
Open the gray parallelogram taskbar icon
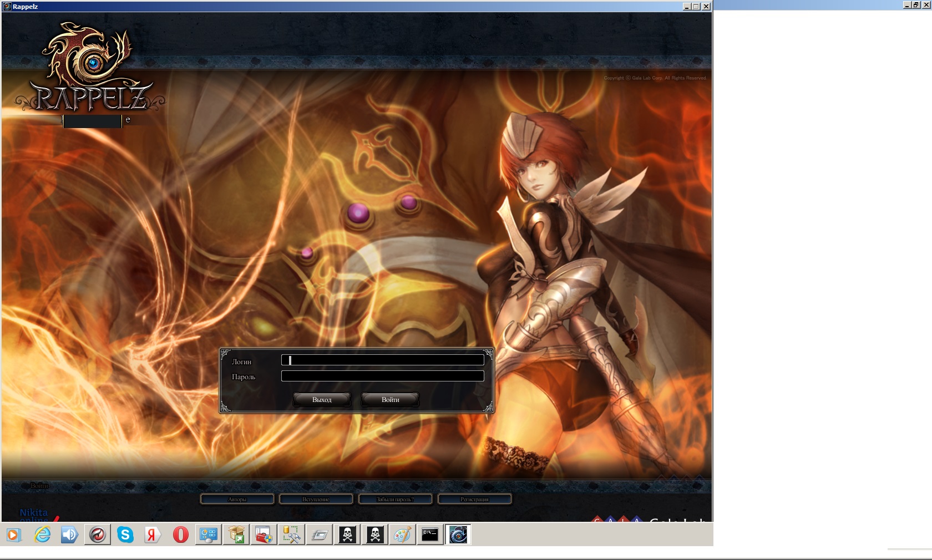click(320, 535)
